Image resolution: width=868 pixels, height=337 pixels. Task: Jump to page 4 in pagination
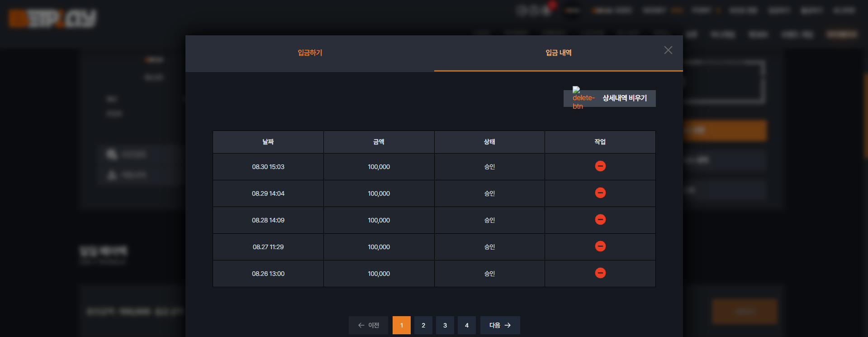pyautogui.click(x=467, y=325)
